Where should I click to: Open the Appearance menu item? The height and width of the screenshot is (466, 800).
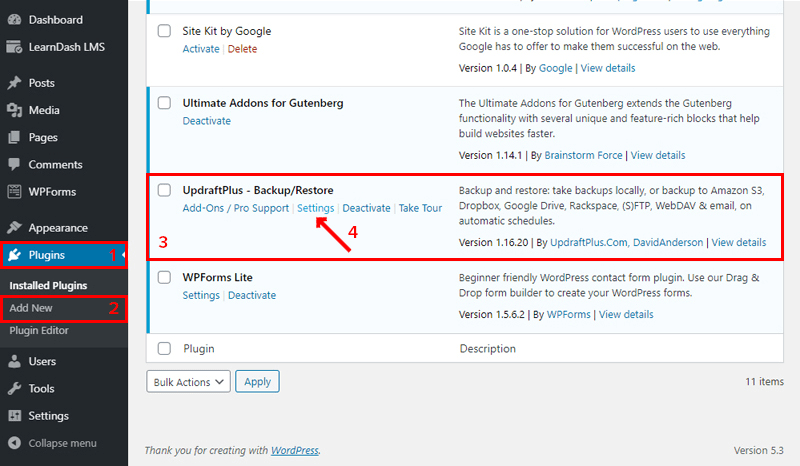(58, 228)
